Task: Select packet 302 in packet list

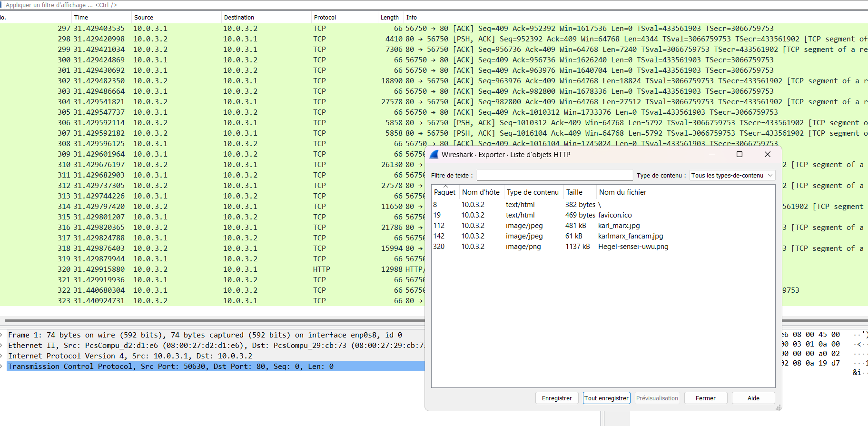Action: [x=434, y=81]
